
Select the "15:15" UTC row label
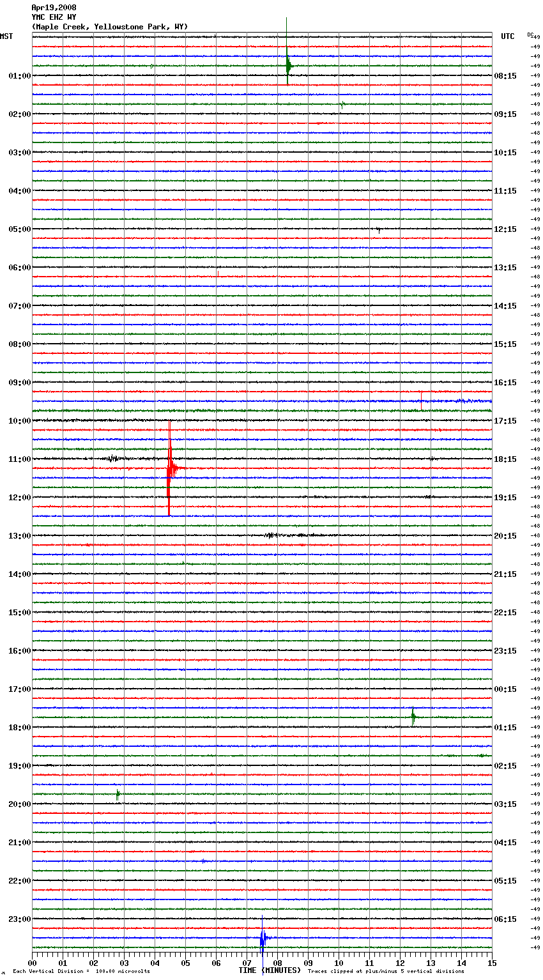pyautogui.click(x=505, y=344)
